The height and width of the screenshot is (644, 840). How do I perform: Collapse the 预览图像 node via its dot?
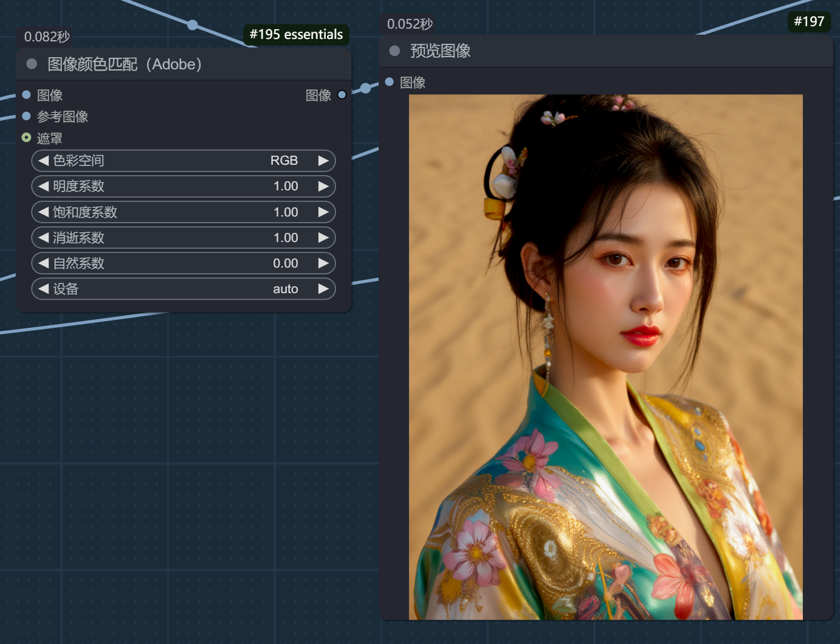[394, 50]
